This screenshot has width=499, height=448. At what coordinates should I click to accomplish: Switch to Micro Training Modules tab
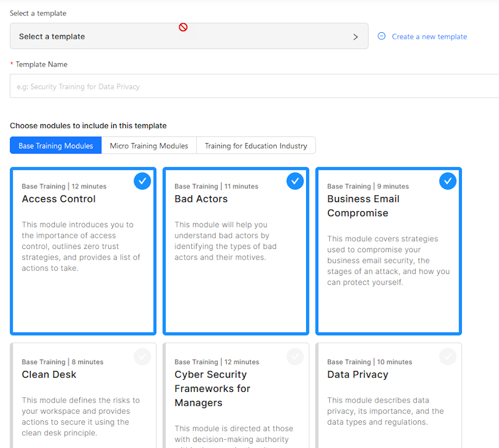[149, 146]
